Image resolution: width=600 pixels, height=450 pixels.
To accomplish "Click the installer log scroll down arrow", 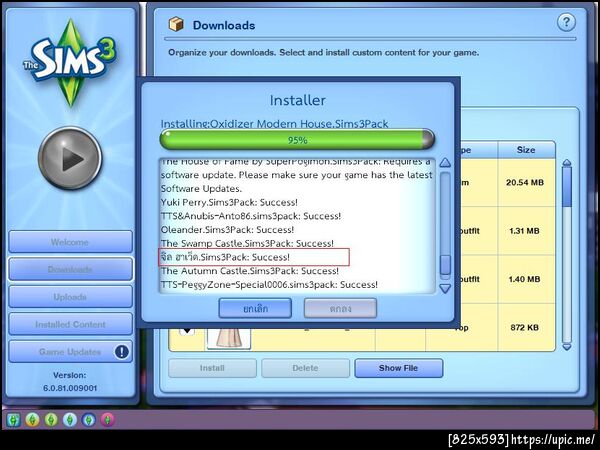I will click(x=445, y=288).
